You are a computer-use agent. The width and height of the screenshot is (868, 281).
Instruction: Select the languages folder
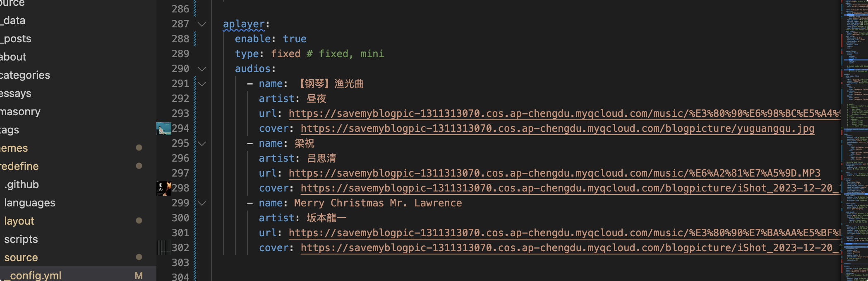(30, 203)
